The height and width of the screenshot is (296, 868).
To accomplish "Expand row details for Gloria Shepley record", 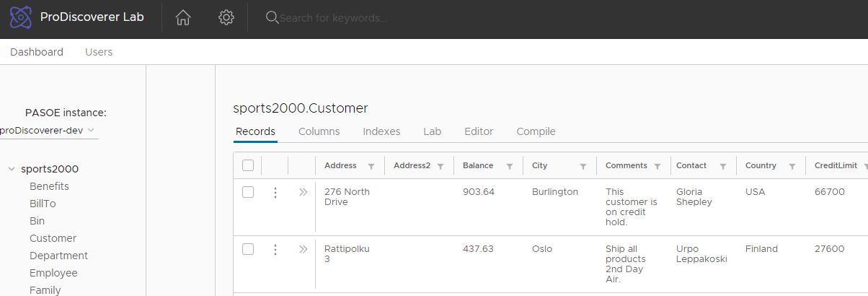I will click(x=303, y=192).
